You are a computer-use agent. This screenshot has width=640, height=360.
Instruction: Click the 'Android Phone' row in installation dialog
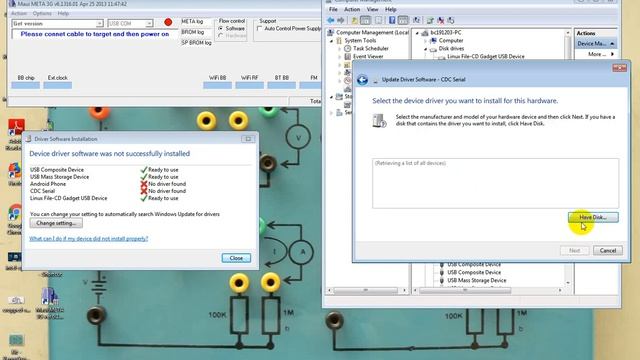(108, 184)
